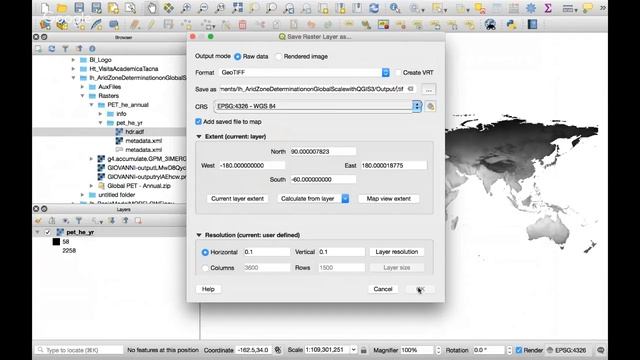Click the Refresh map canvas icon
Viewport: 640px width, 360px height.
coord(374,8)
